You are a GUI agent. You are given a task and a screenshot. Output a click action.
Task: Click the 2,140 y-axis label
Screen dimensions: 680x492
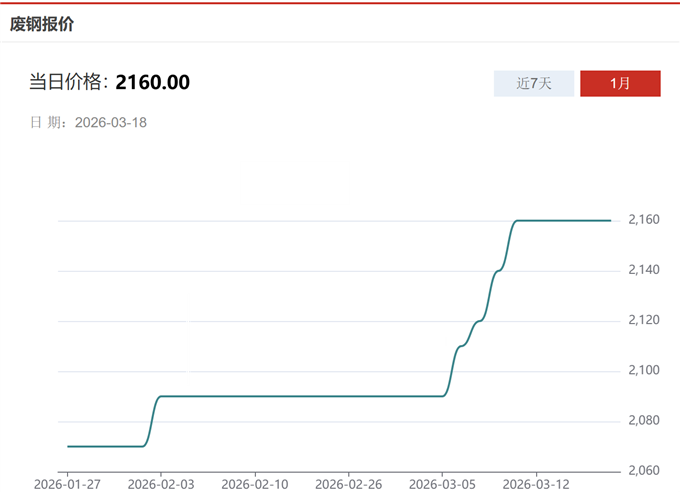[x=644, y=270]
